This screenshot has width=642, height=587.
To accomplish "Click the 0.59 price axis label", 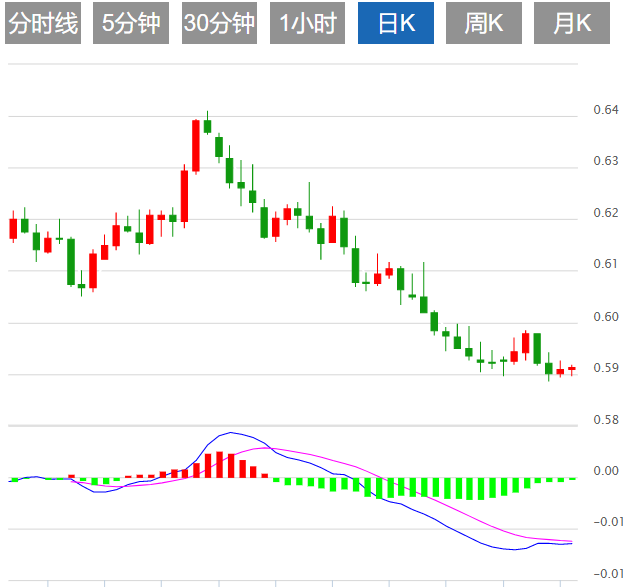I will click(606, 368).
